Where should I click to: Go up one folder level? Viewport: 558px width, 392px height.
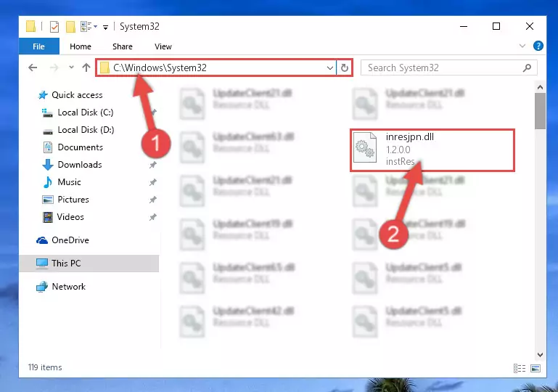tap(86, 68)
